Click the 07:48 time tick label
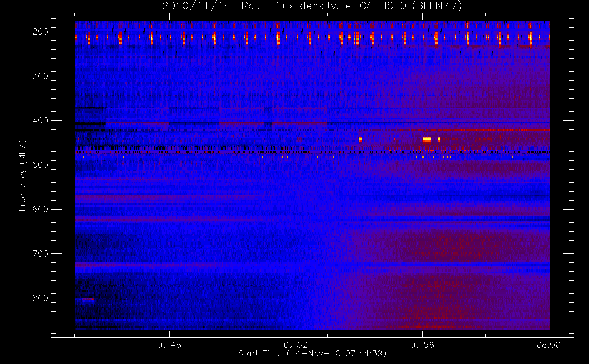The height and width of the screenshot is (364, 589). 169,345
